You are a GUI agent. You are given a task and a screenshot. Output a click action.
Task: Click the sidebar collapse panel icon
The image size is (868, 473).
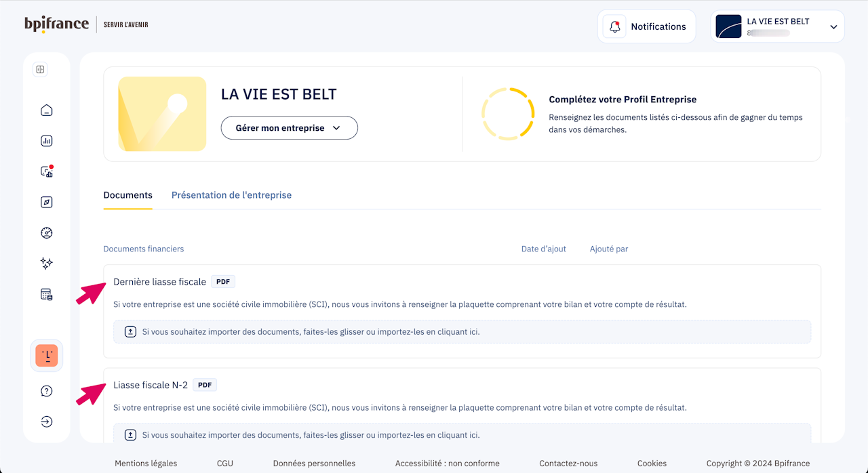(x=40, y=70)
